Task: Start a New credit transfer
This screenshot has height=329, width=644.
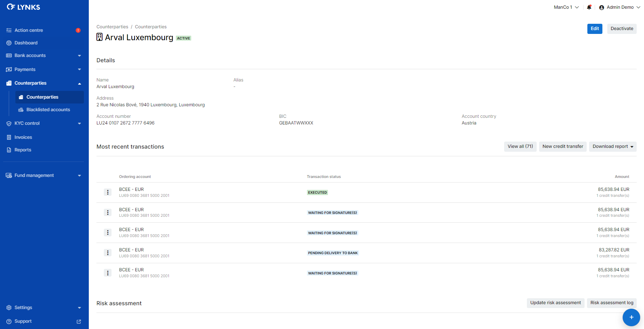Action: tap(563, 146)
